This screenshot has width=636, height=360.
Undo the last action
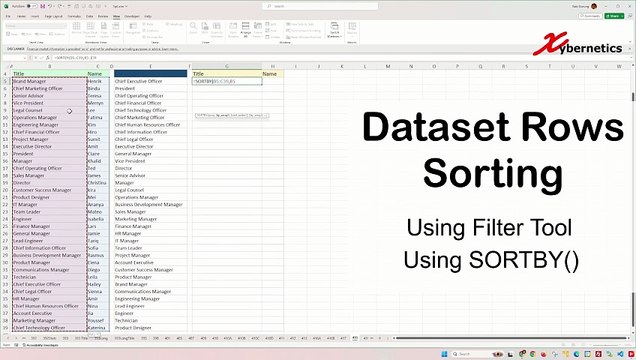(x=49, y=6)
